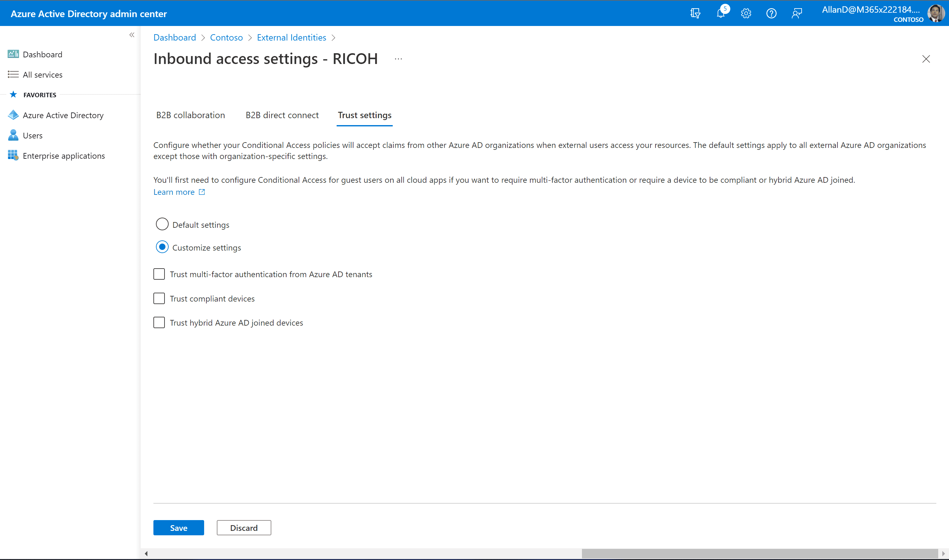The image size is (949, 560).
Task: Click the Favorites star icon
Action: (x=13, y=94)
